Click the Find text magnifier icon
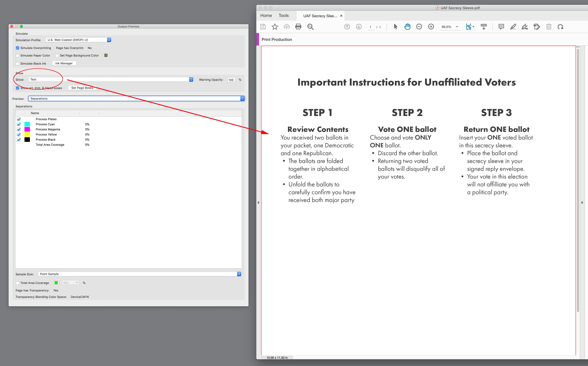This screenshot has height=366, width=588. click(x=310, y=27)
